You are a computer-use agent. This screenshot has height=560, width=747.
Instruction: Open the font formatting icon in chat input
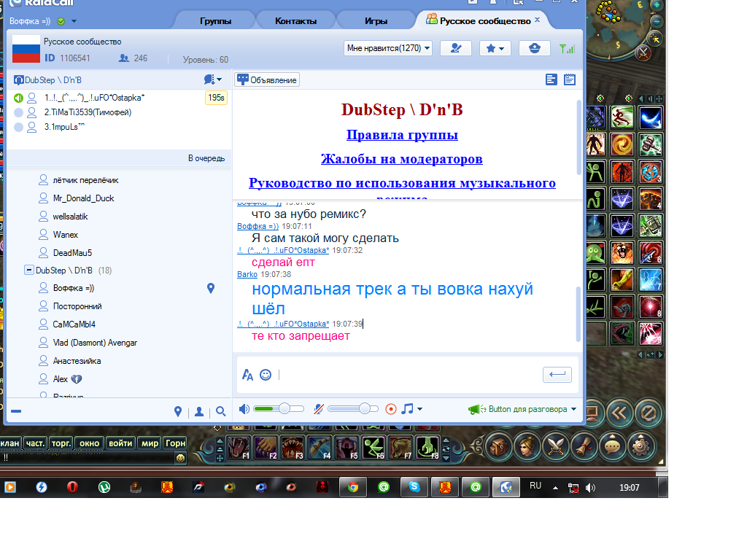click(247, 375)
